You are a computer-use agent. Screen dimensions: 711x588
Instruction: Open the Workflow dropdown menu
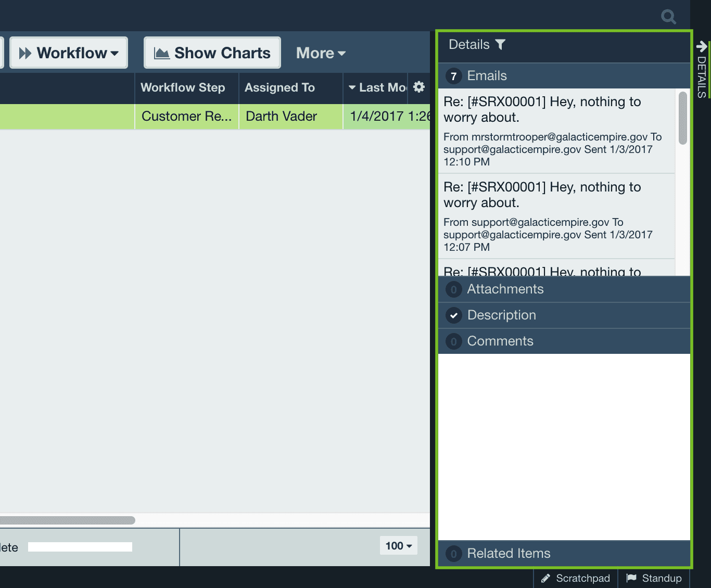68,52
